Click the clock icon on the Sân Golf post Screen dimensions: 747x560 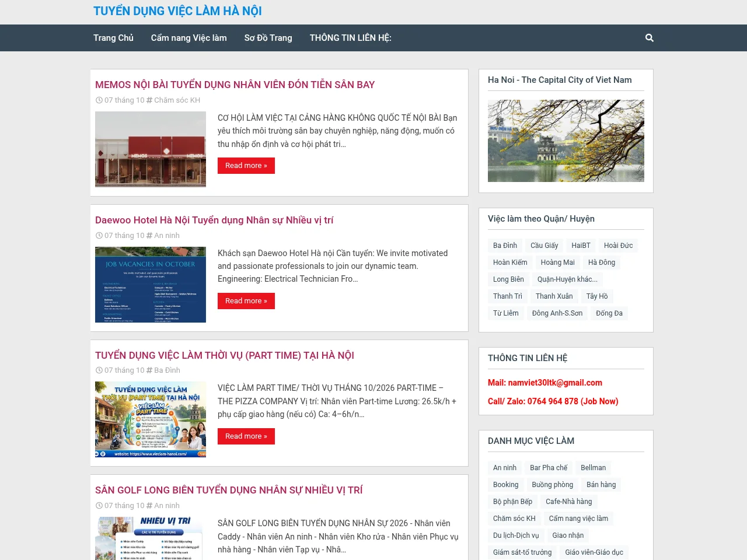[x=99, y=506]
